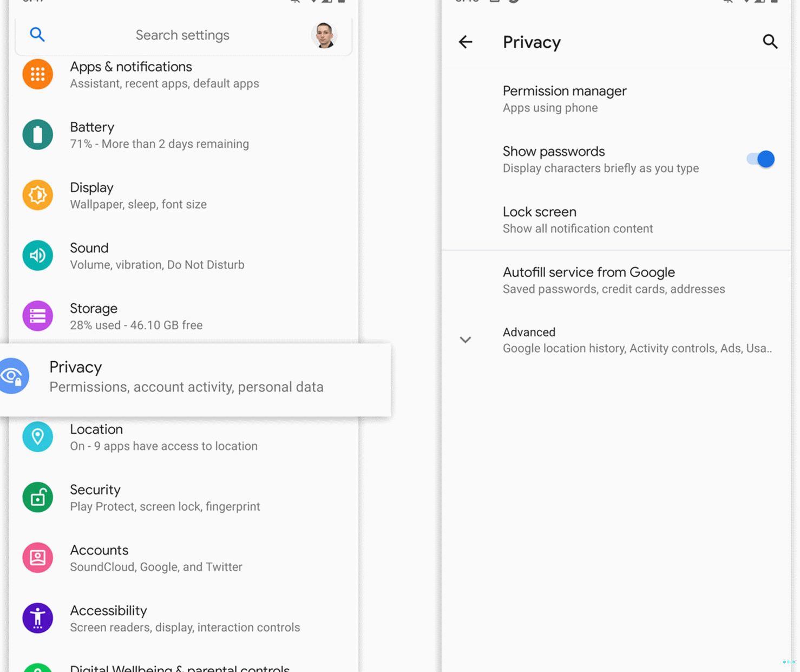Tap the Display brightness icon
Screen dimensions: 800x672
pyautogui.click(x=37, y=195)
